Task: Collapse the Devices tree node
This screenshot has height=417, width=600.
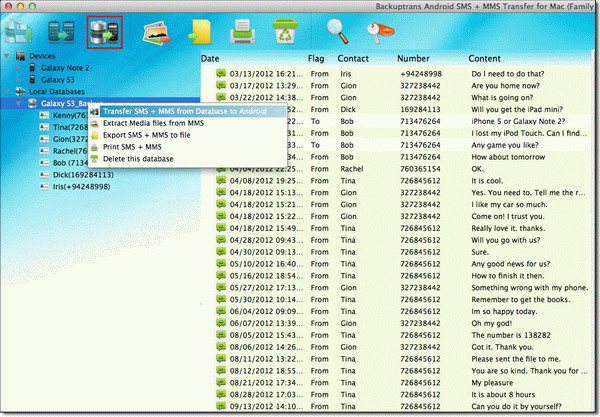Action: click(x=7, y=56)
